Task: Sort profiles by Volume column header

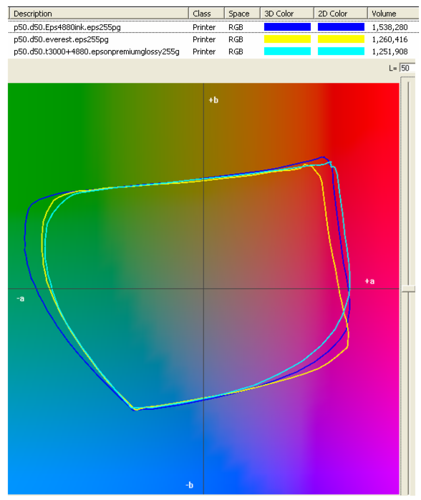Action: (x=393, y=14)
